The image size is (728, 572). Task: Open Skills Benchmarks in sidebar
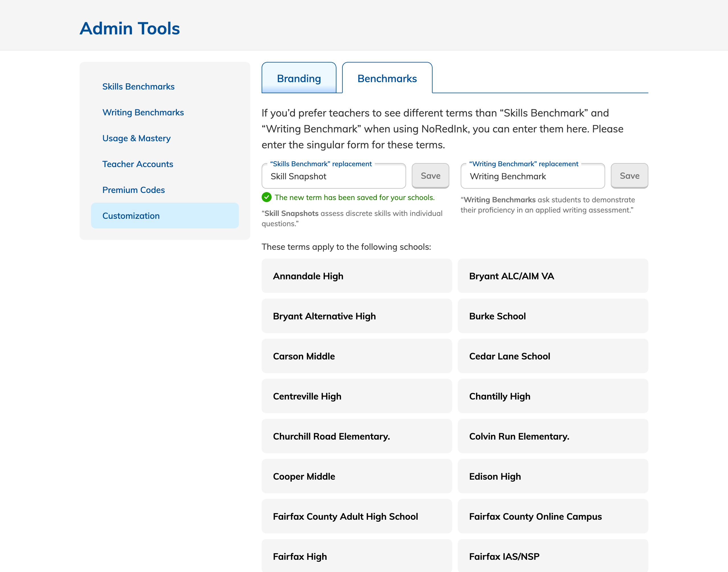tap(138, 86)
